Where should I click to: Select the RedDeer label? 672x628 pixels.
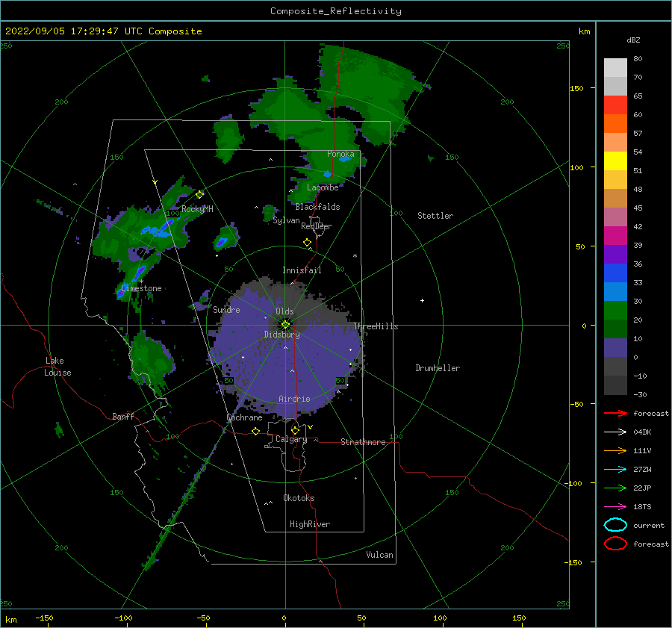(x=317, y=226)
